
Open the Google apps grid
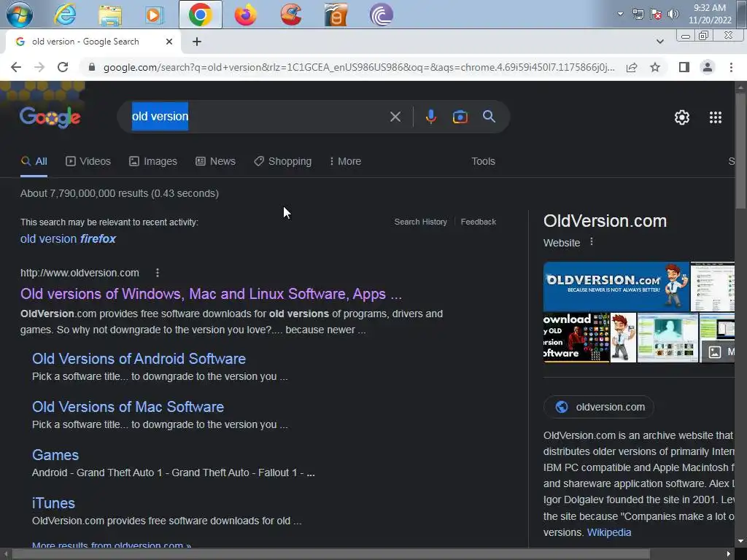pyautogui.click(x=715, y=117)
